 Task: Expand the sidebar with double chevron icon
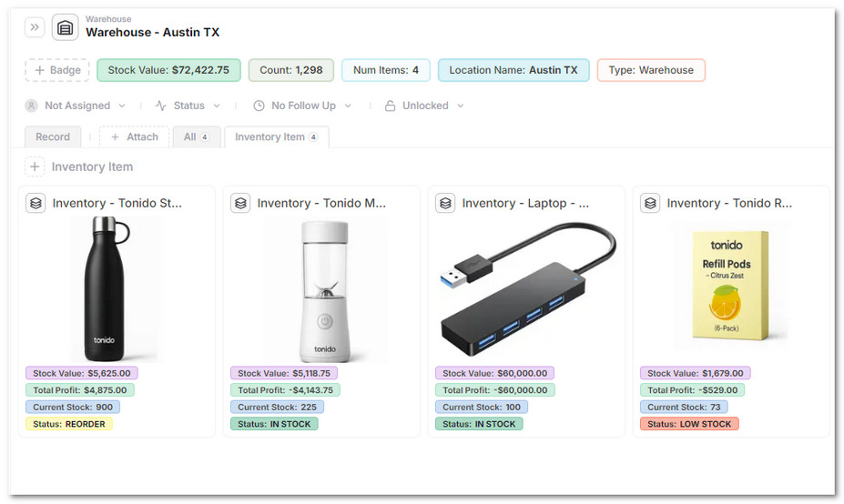tap(35, 27)
